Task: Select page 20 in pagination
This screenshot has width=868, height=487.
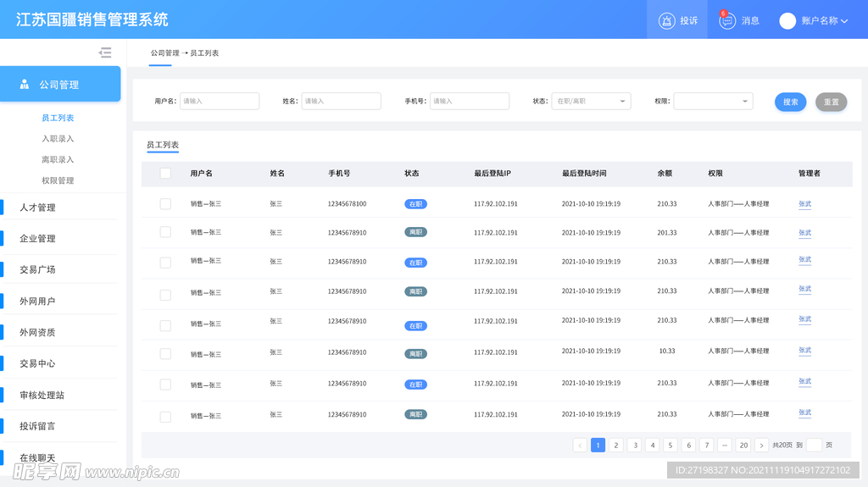Action: [743, 445]
